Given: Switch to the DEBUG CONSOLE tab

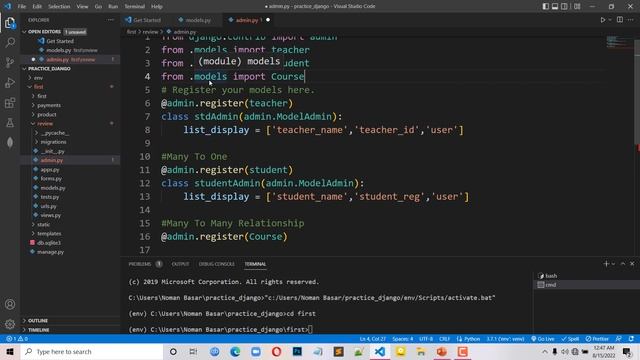Looking at the screenshot, I should click(x=216, y=264).
